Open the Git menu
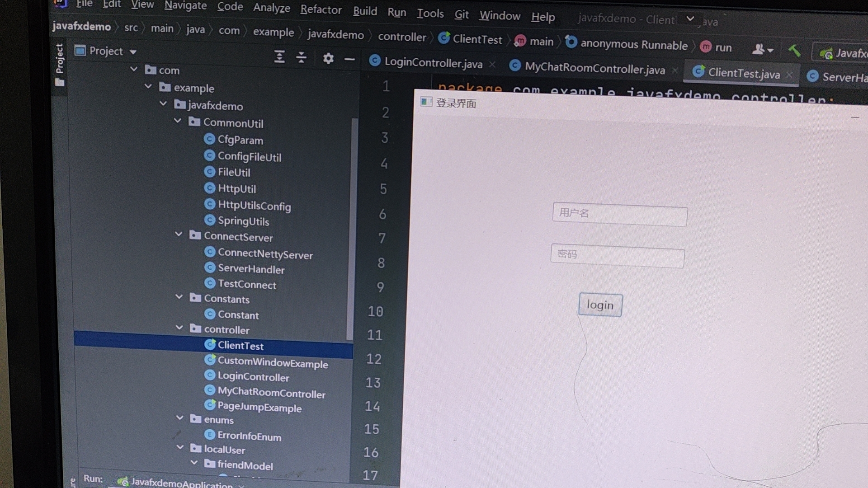Image resolution: width=868 pixels, height=488 pixels. click(x=461, y=14)
